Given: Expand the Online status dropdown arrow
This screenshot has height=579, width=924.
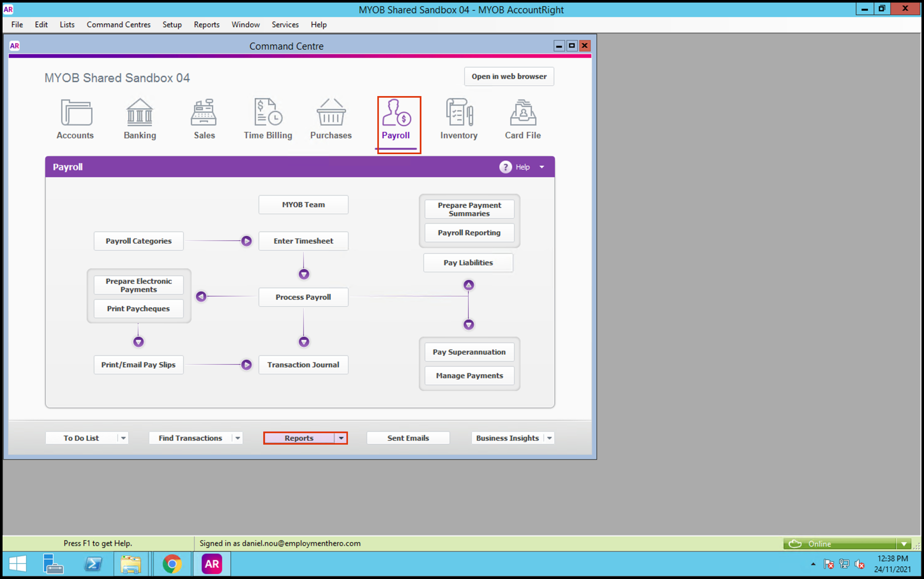Looking at the screenshot, I should coord(904,544).
